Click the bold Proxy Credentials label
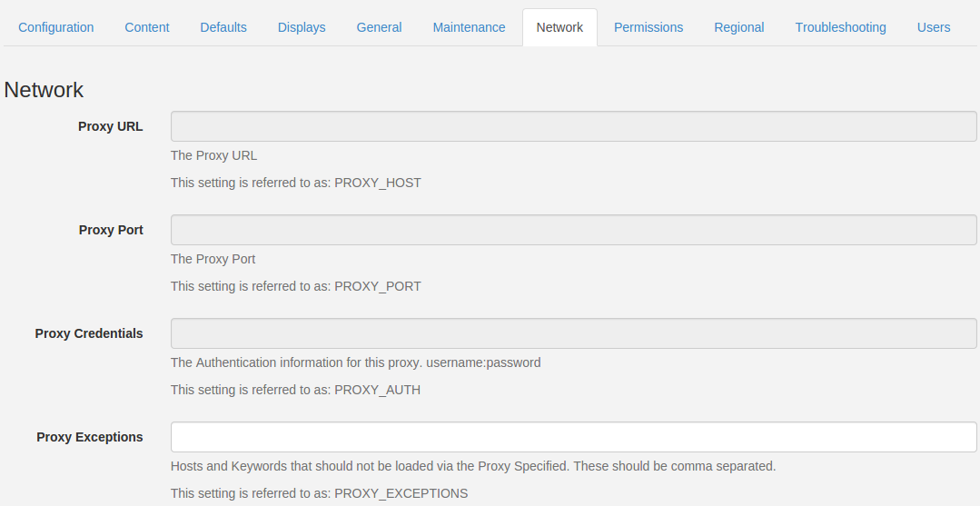The width and height of the screenshot is (980, 506). (x=89, y=333)
